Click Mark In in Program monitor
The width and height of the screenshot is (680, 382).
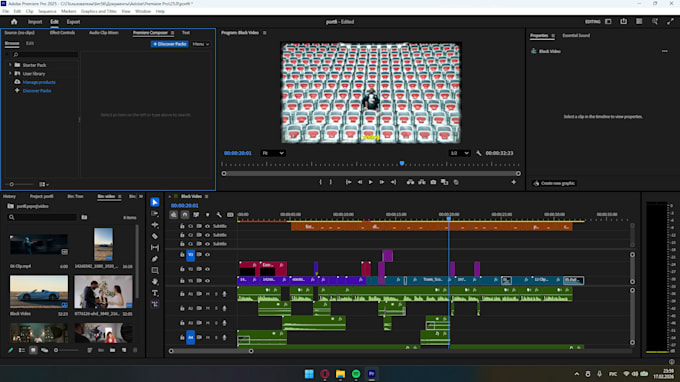320,182
